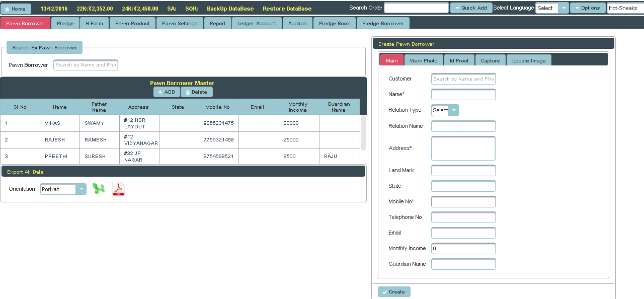This screenshot has height=299, width=644.
Task: Open the Auction tab
Action: click(x=297, y=23)
